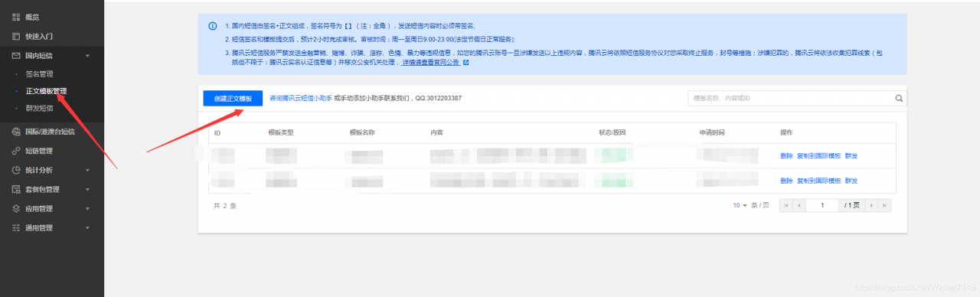Screen dimensions: 980x297
Task: Click the / 1 页 page total label
Action: [852, 205]
